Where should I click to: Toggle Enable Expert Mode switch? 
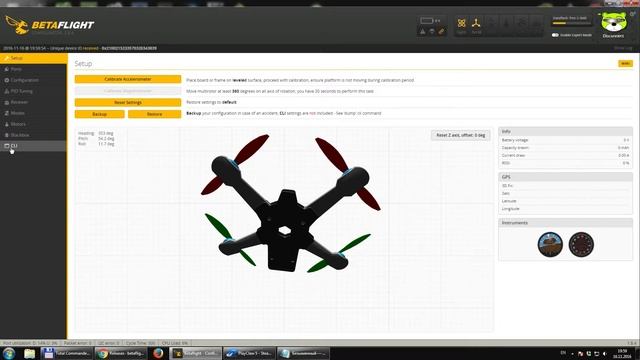coord(555,35)
